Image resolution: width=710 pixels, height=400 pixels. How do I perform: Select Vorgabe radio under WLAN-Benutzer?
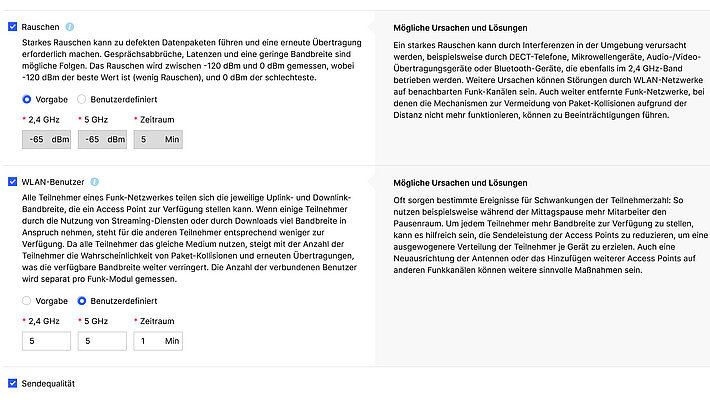pyautogui.click(x=28, y=300)
